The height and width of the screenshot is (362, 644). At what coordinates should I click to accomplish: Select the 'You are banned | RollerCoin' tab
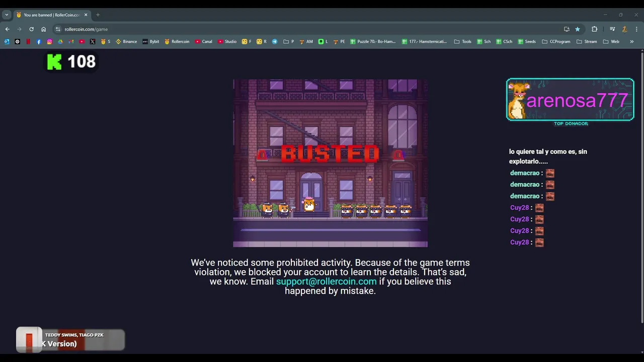click(x=52, y=15)
